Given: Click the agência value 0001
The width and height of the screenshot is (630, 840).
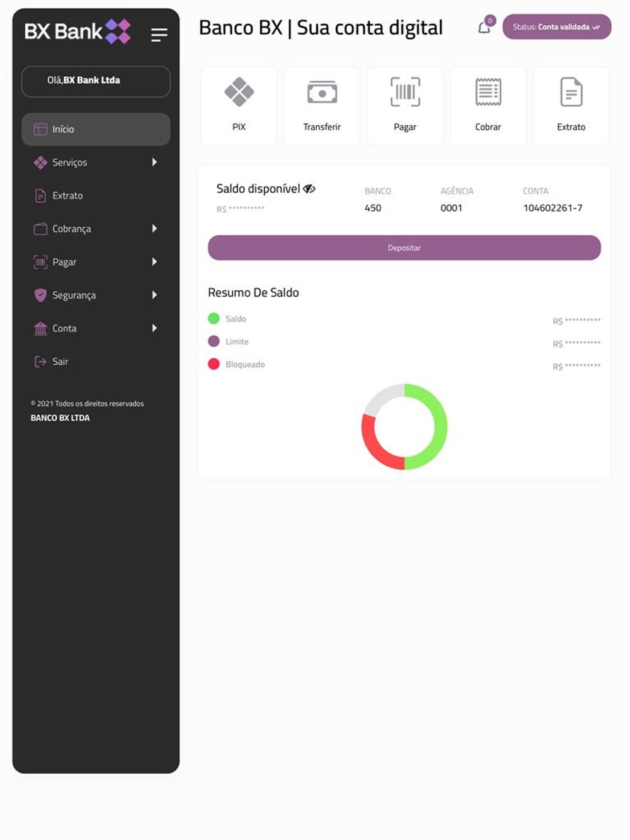Looking at the screenshot, I should click(451, 208).
